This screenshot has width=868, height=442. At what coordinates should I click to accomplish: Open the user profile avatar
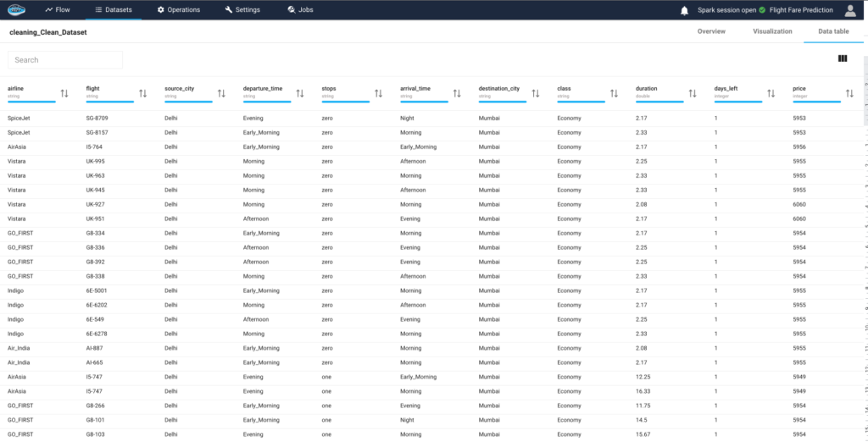(x=850, y=10)
